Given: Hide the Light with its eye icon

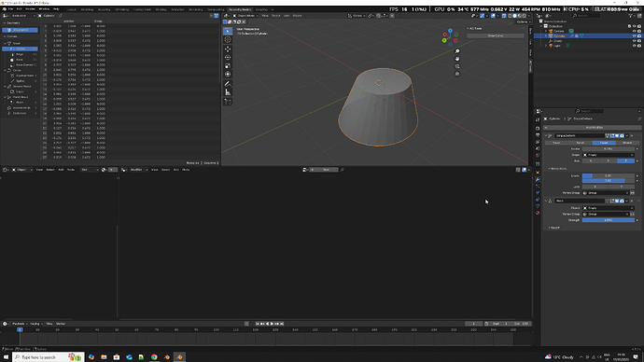Looking at the screenshot, I should (634, 46).
